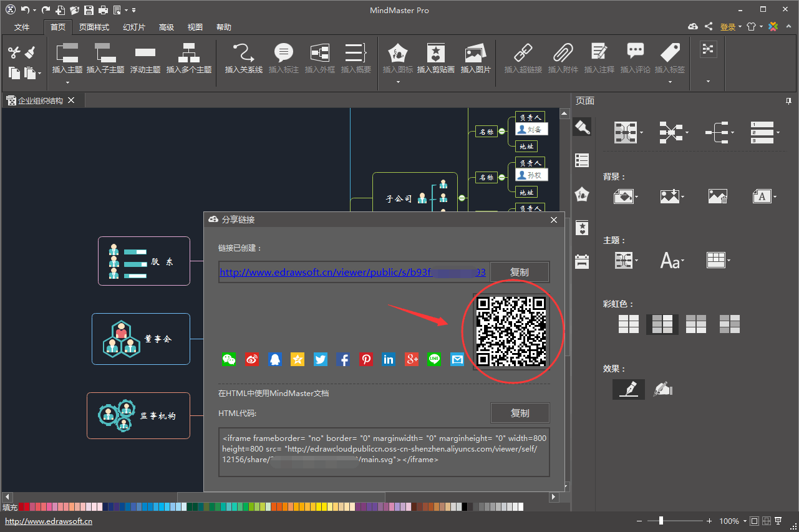Select the third rainbow color grid option
Screen dimensions: 799x532
click(696, 324)
